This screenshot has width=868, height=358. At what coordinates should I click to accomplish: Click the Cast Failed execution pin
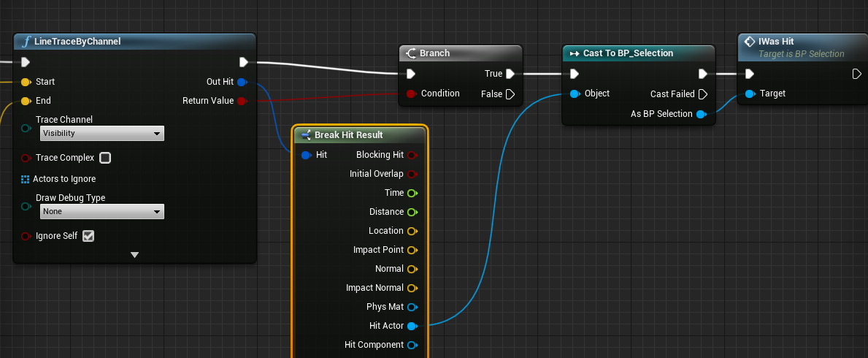(x=702, y=94)
